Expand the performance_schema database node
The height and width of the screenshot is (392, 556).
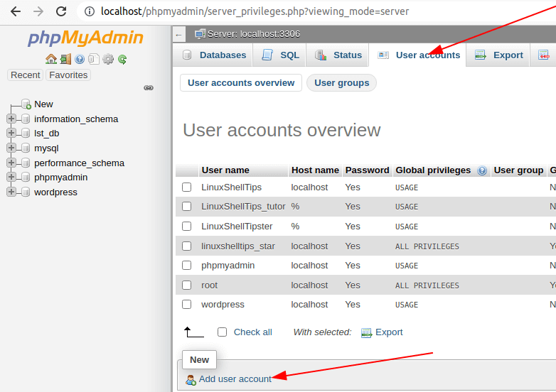coord(11,162)
